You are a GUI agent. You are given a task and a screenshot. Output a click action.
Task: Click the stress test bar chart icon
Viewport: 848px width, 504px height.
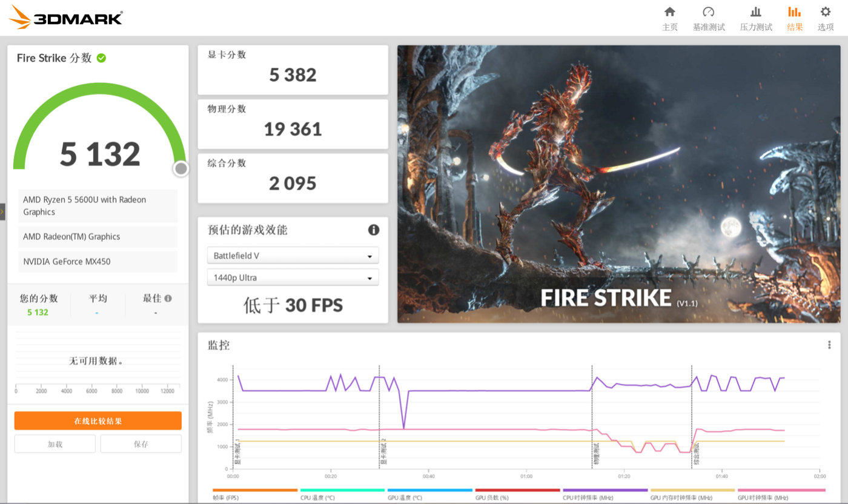(x=756, y=12)
